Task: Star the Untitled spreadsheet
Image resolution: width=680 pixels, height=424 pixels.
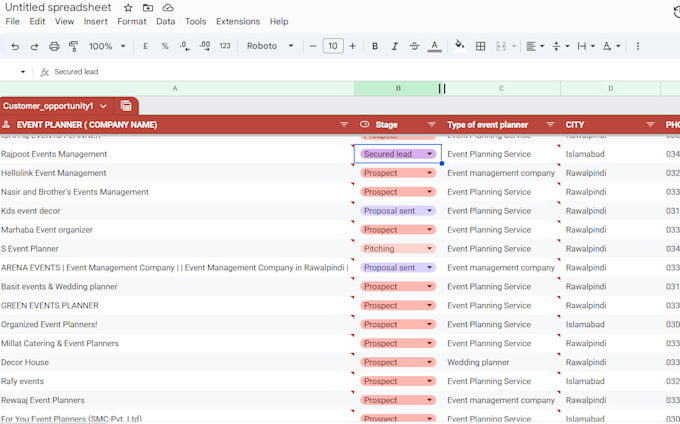Action: (128, 8)
